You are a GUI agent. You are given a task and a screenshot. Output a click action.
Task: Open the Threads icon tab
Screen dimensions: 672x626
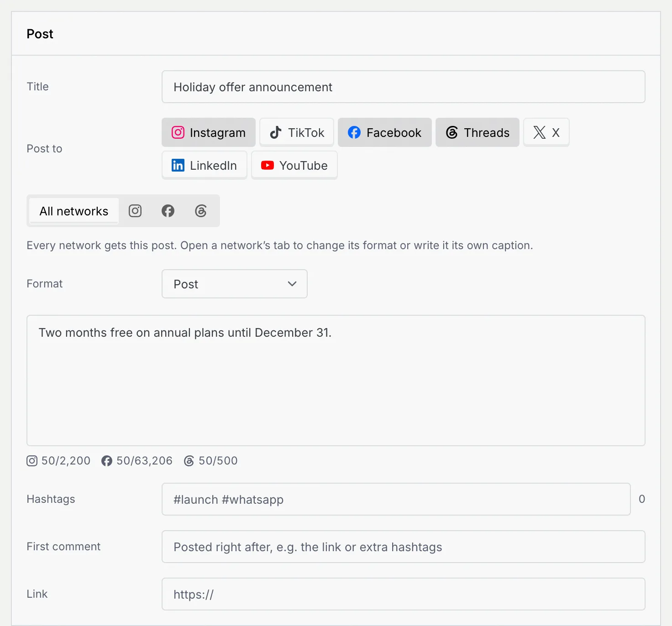click(x=201, y=211)
